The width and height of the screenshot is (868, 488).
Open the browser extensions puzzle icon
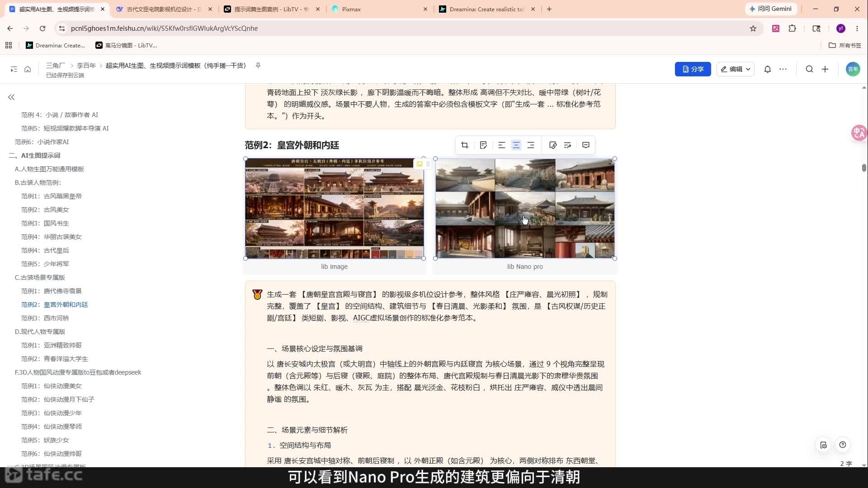pyautogui.click(x=792, y=28)
